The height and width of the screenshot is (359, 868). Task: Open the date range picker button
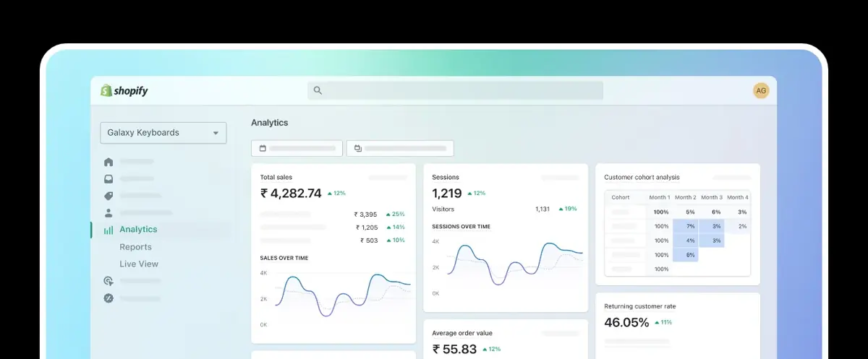pyautogui.click(x=297, y=148)
